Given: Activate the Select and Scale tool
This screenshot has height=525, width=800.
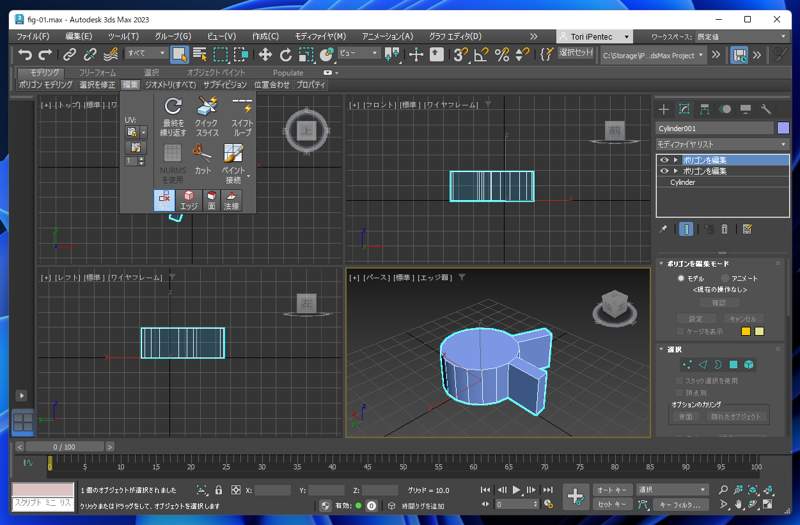Looking at the screenshot, I should [306, 54].
